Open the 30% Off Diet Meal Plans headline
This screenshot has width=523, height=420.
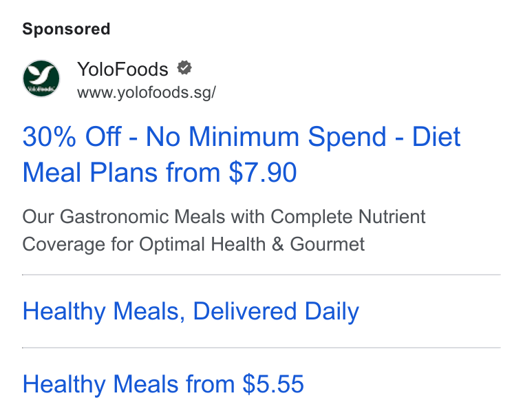242,154
